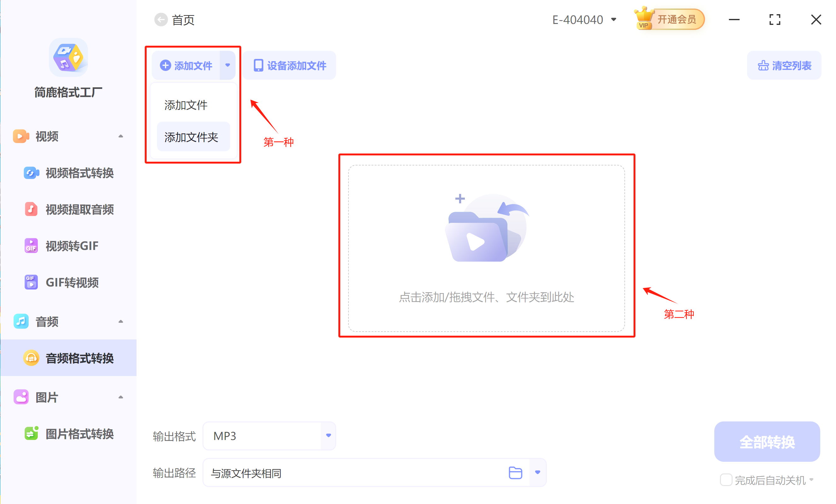
Task: Select 图片格式转换 in the sidebar
Action: 79,434
